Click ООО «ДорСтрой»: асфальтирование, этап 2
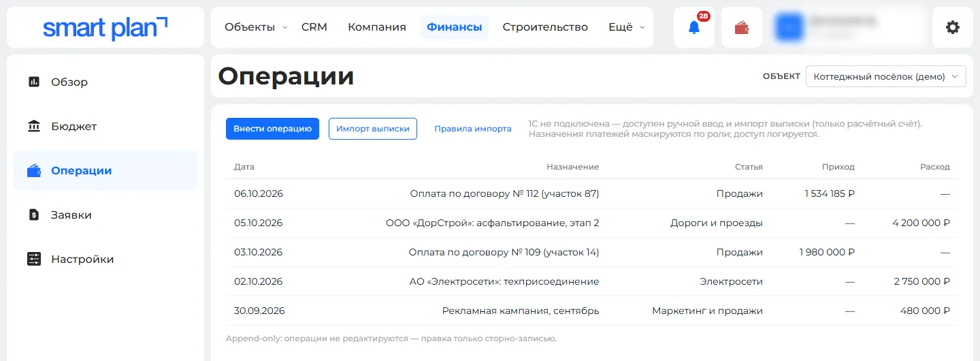980x361 pixels. (493, 223)
